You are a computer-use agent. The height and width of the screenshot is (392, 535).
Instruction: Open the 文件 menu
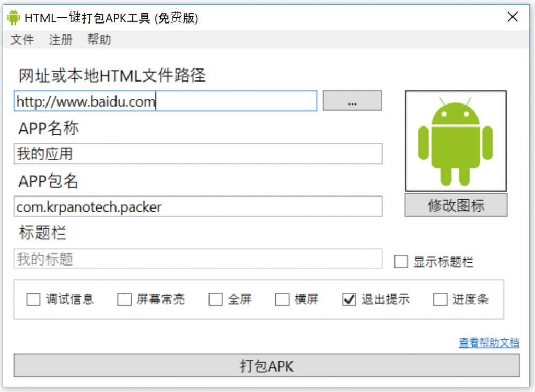click(22, 40)
